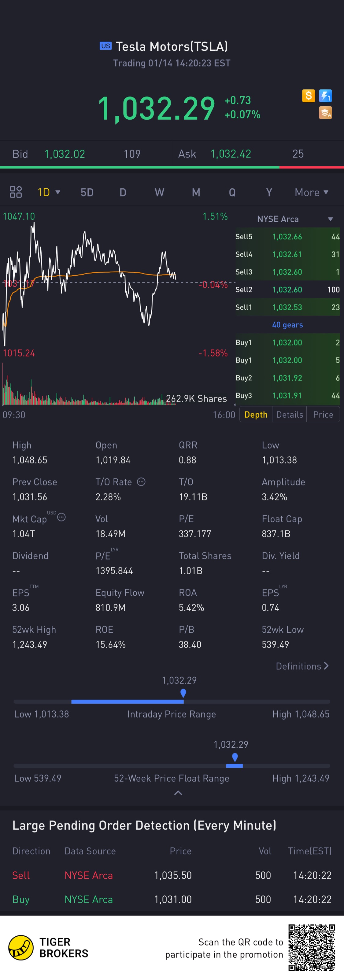This screenshot has height=980, width=344.
Task: Scan the QR code image
Action: (312, 948)
